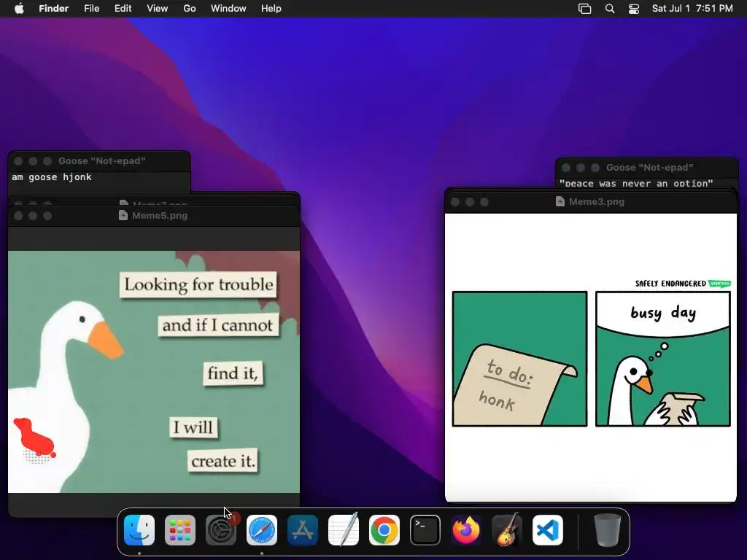Viewport: 747px width, 560px height.
Task: Click the 'am goose hjonk' note text
Action: pyautogui.click(x=52, y=177)
